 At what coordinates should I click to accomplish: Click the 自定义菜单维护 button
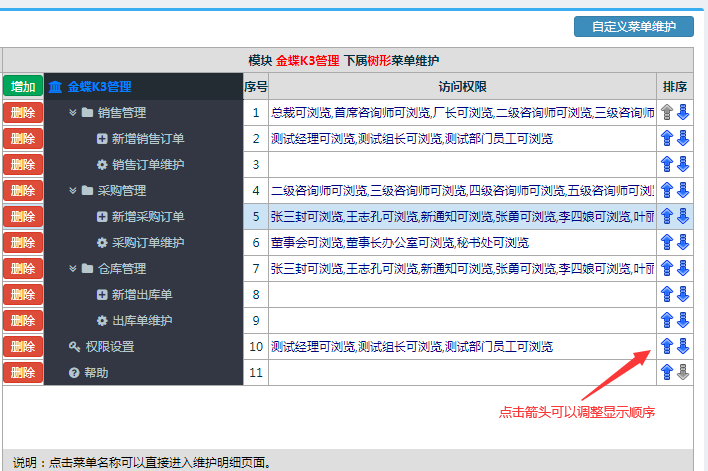[x=633, y=27]
